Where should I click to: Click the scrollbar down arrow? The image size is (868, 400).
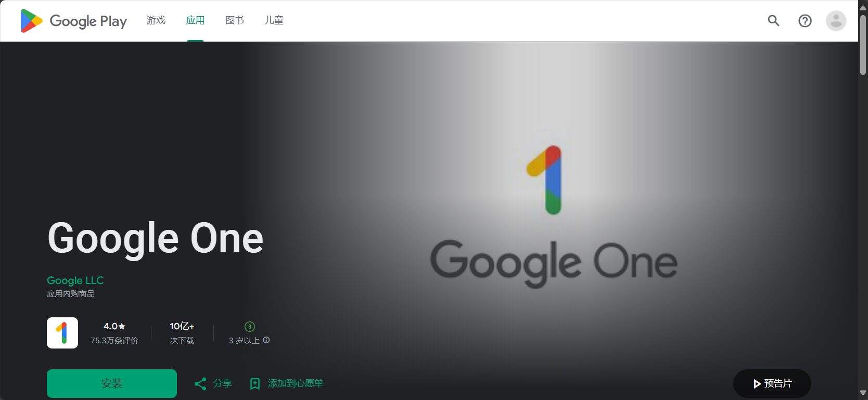[x=863, y=393]
